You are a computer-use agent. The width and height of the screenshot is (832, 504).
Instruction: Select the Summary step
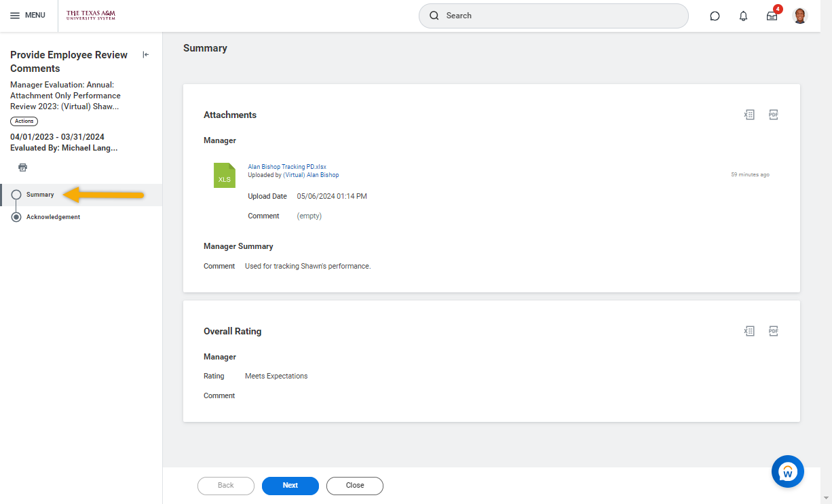pyautogui.click(x=40, y=195)
